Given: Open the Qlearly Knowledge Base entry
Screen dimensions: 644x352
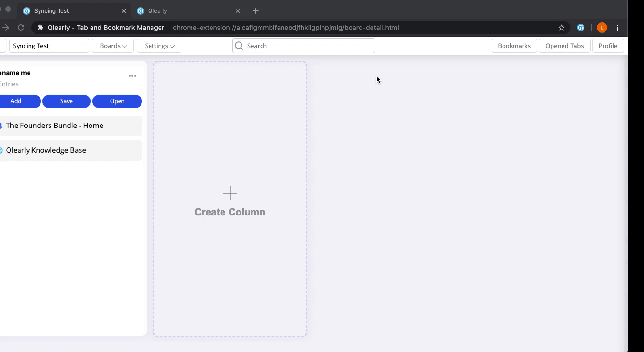Looking at the screenshot, I should (70, 150).
